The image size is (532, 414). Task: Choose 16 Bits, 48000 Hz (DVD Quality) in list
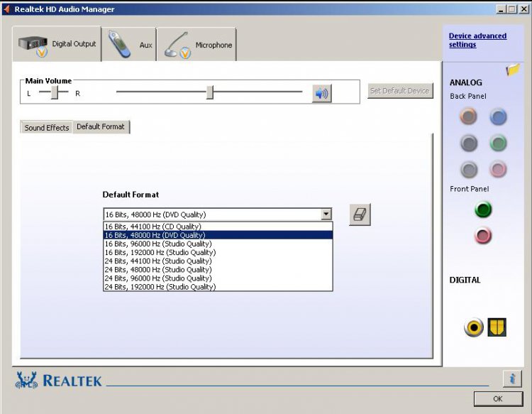(x=218, y=235)
